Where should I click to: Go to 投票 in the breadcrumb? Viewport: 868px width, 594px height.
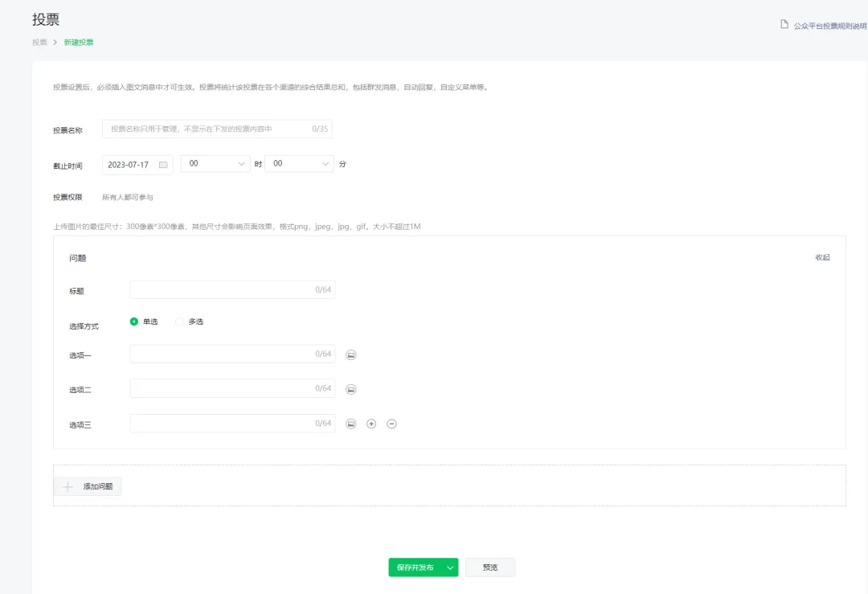coord(39,43)
